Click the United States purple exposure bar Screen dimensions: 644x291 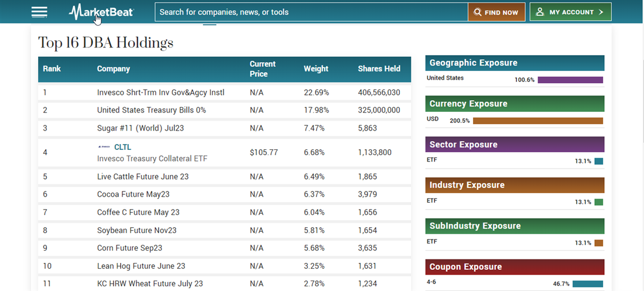[x=570, y=80]
